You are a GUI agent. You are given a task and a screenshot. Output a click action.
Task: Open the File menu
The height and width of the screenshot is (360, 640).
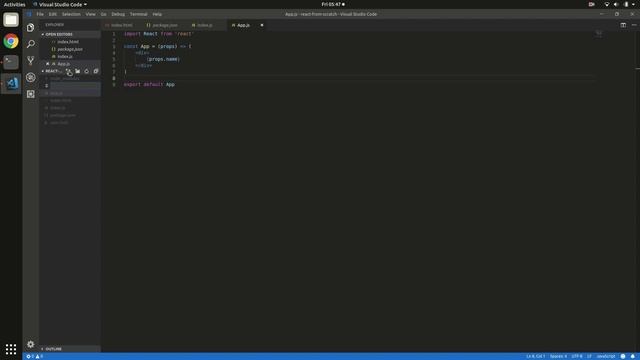pos(40,14)
